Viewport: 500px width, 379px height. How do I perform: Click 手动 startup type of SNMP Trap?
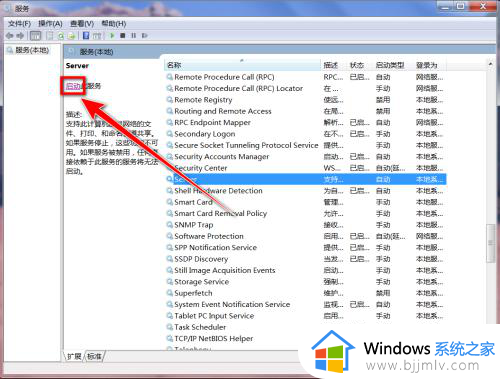(383, 225)
